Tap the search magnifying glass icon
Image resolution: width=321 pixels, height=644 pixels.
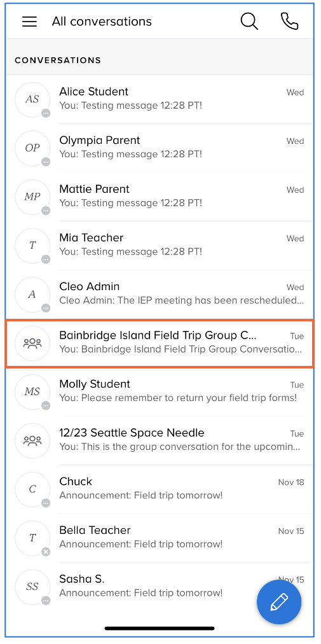[249, 22]
